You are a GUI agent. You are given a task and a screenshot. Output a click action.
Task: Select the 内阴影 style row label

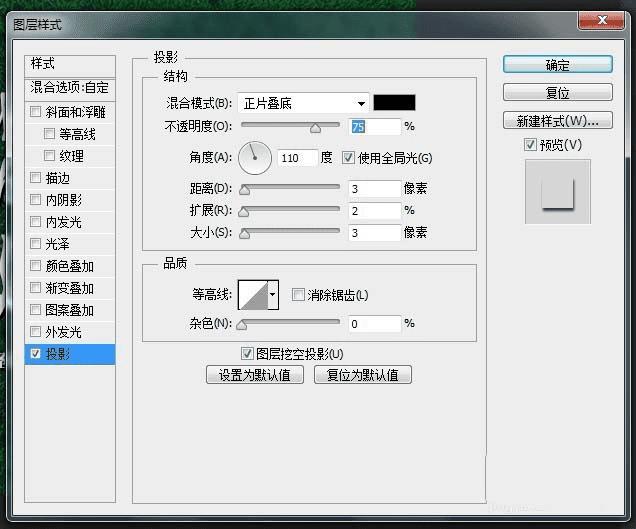click(x=64, y=200)
